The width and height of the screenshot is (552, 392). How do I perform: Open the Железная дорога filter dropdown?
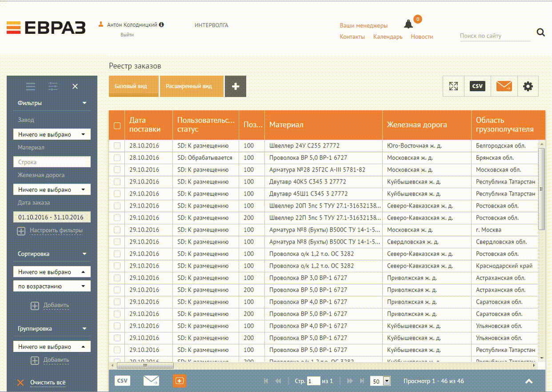[x=52, y=190]
